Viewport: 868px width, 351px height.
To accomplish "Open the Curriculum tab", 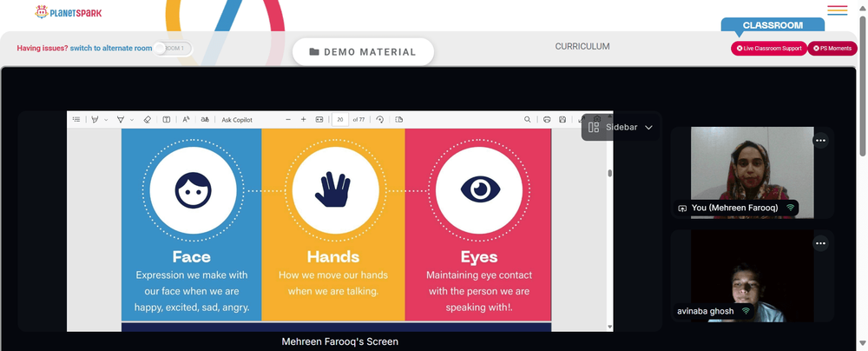I will coord(582,47).
